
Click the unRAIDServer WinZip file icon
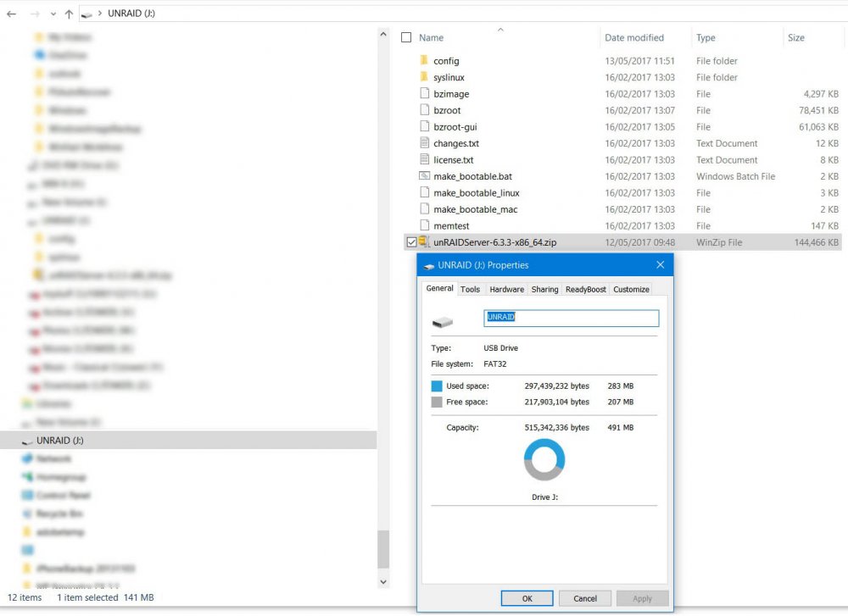(x=425, y=242)
